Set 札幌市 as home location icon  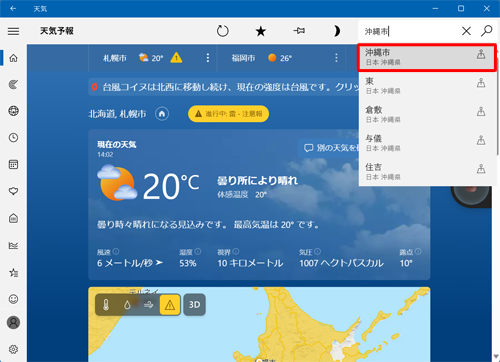coord(162,114)
